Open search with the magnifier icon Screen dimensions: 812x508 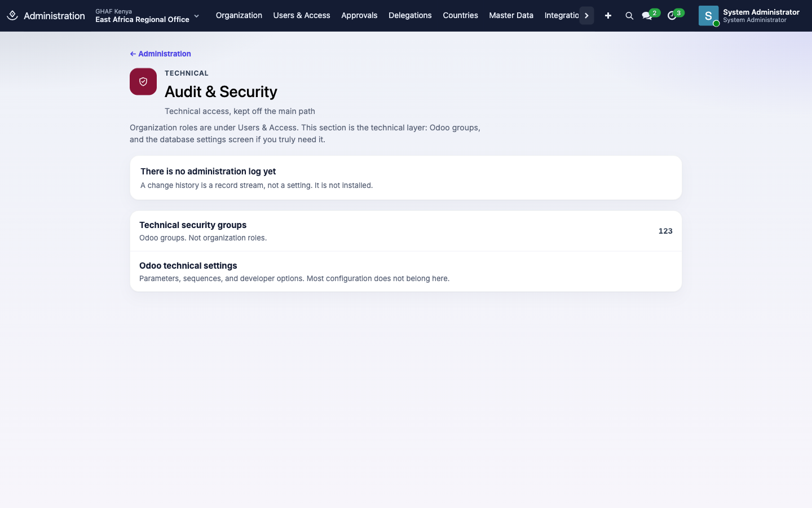[x=629, y=16]
